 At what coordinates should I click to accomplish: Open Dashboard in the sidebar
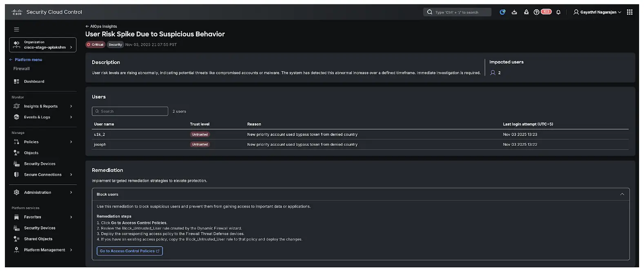point(34,82)
